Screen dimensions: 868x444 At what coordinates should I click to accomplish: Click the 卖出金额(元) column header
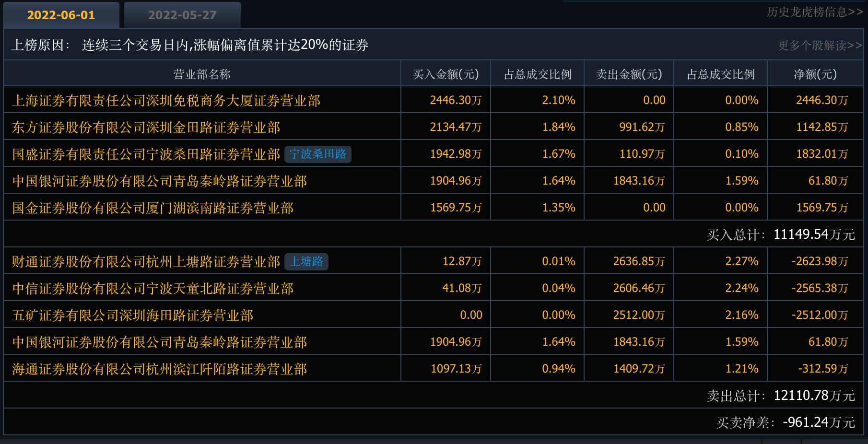(x=629, y=74)
